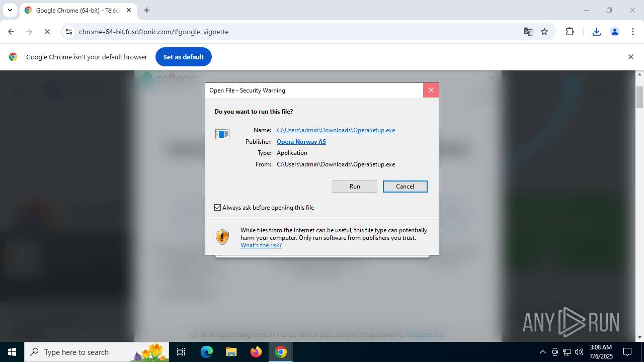Open Chrome extensions menu

coord(570,32)
